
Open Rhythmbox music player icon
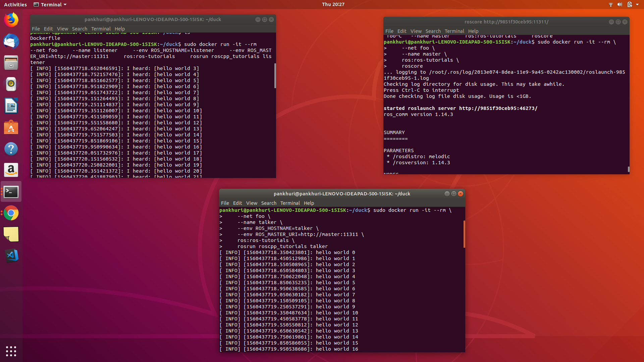click(x=11, y=84)
